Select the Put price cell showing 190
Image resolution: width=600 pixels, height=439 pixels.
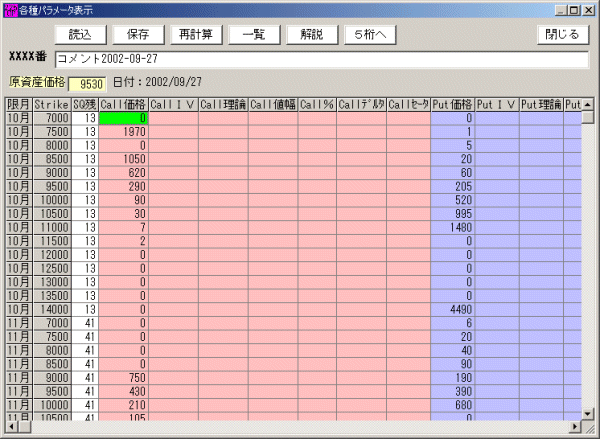pyautogui.click(x=453, y=378)
